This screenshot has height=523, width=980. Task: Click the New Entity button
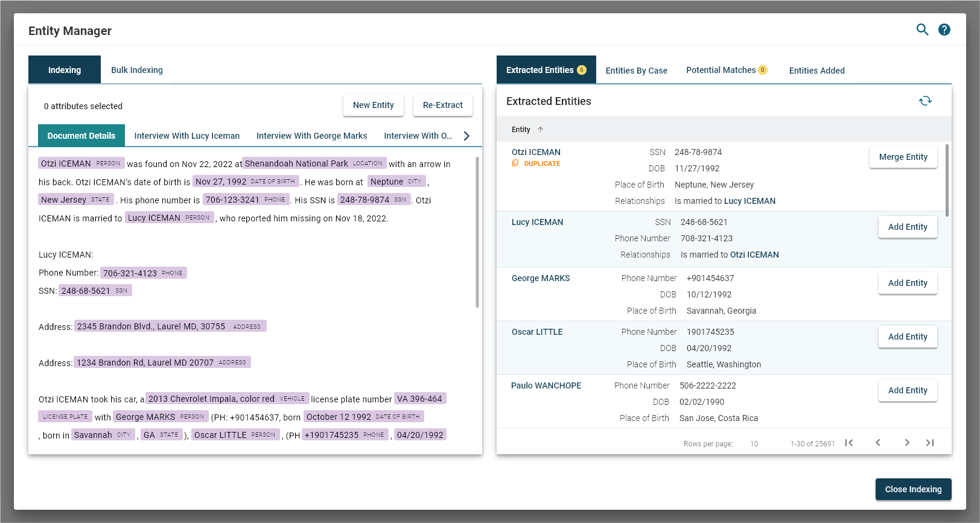[374, 105]
